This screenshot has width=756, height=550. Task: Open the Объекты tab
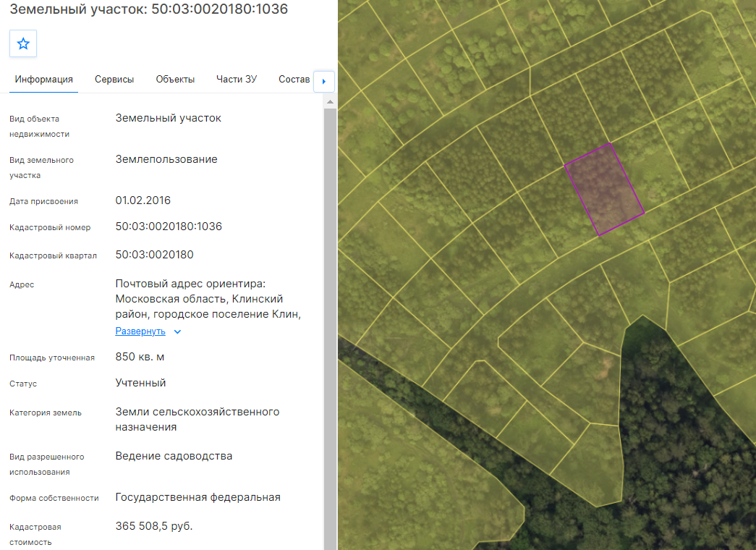pyautogui.click(x=175, y=79)
